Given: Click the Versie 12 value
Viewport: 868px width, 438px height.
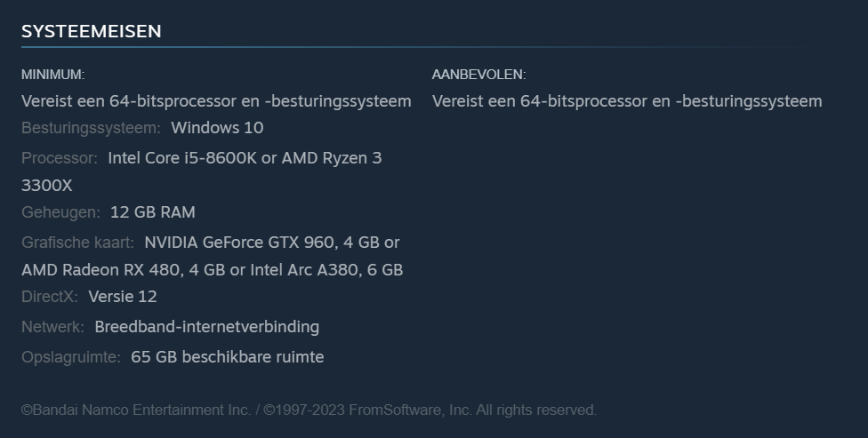Looking at the screenshot, I should click(123, 297).
